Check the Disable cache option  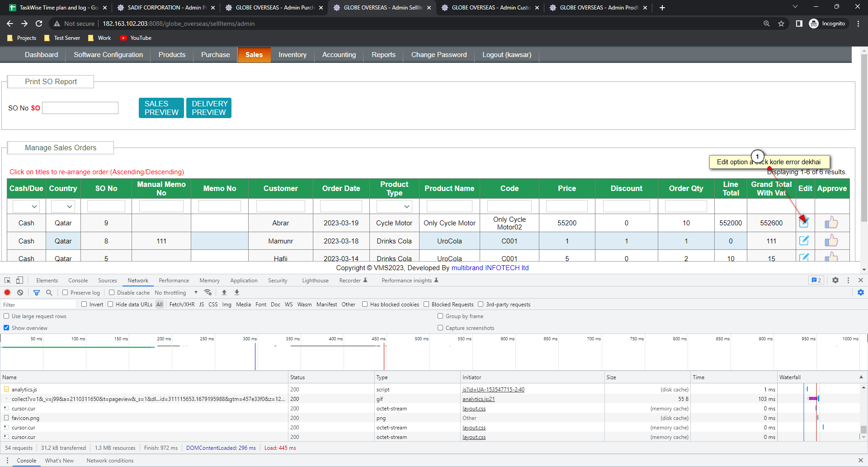(112, 292)
